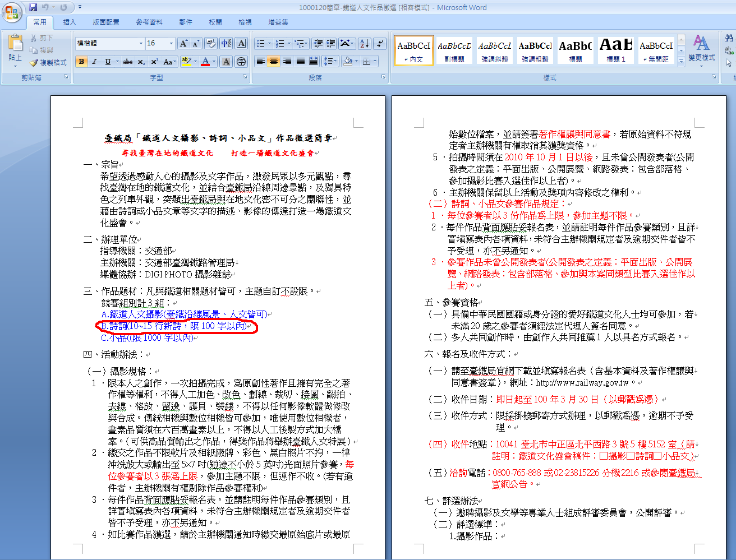736x560 pixels.
Task: Toggle Bold formatting off
Action: click(82, 62)
